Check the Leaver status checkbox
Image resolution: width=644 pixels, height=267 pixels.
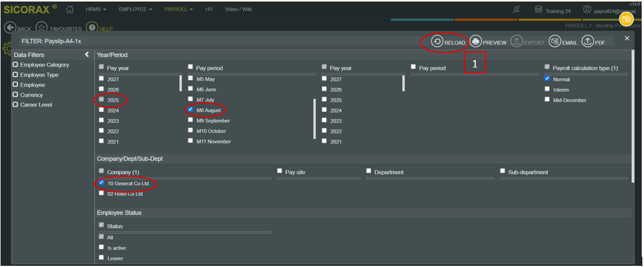point(102,257)
